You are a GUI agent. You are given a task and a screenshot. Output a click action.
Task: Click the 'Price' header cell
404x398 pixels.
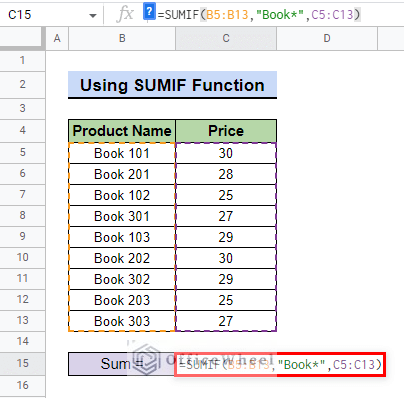[226, 131]
